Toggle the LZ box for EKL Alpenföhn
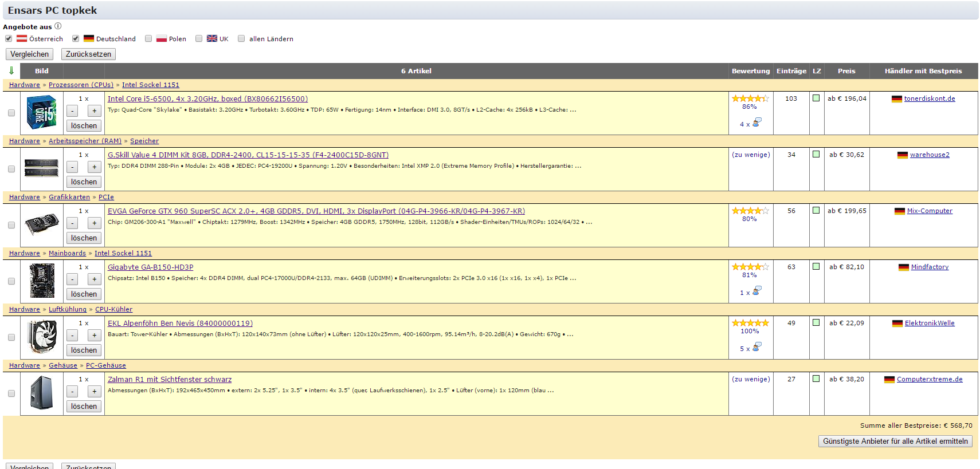Viewport: 980px width, 469px height. 816,322
